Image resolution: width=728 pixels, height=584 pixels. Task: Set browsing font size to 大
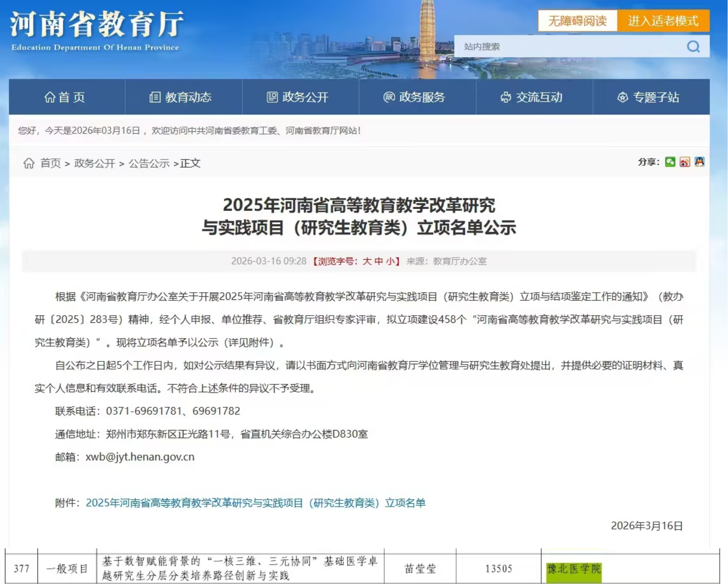coord(367,261)
